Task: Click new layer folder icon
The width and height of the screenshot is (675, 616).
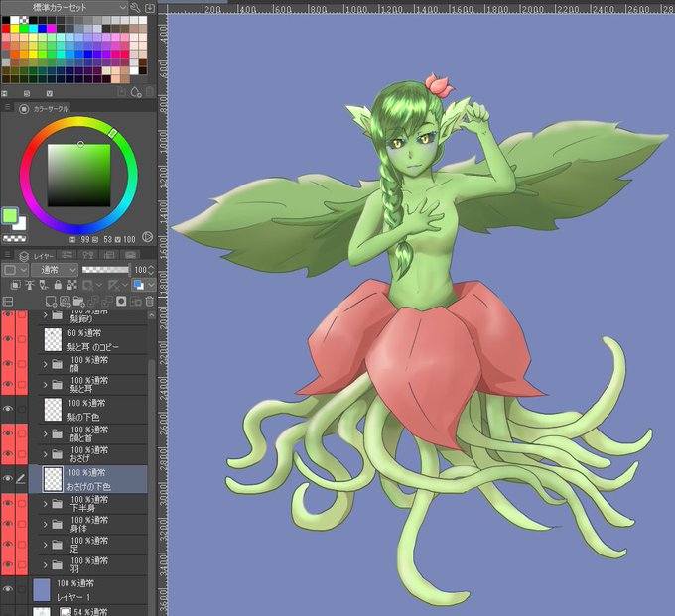Action: 78,302
